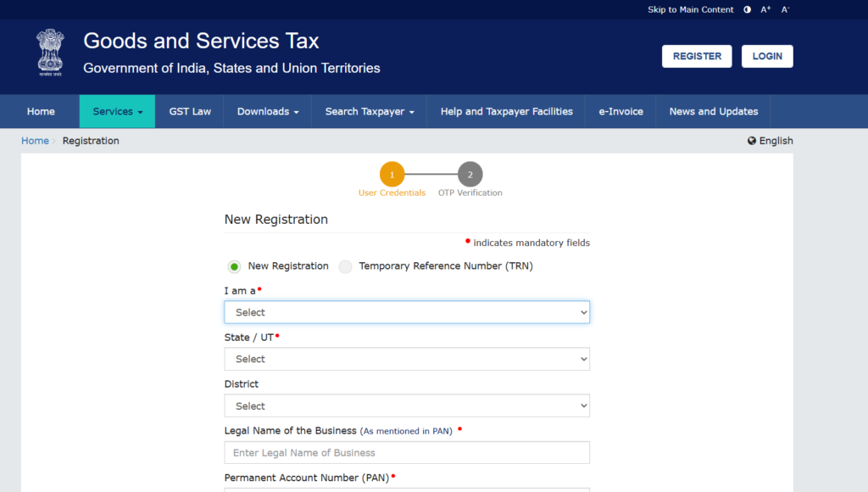Expand the State / UT dropdown
The height and width of the screenshot is (492, 868).
coord(407,359)
